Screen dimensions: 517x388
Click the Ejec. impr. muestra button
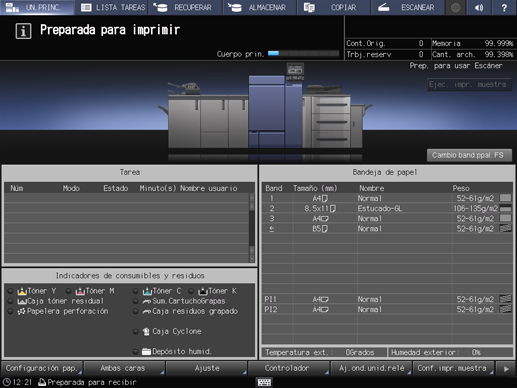(469, 84)
